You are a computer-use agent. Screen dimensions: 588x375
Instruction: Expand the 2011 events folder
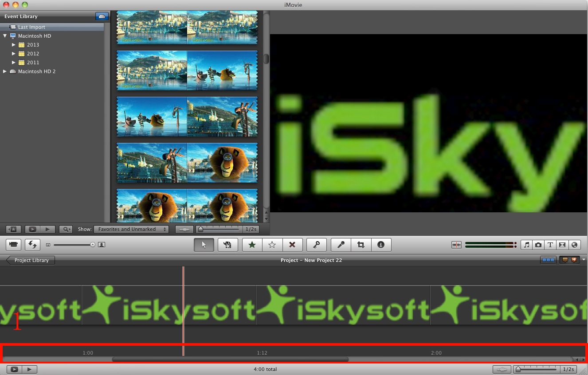(x=13, y=62)
